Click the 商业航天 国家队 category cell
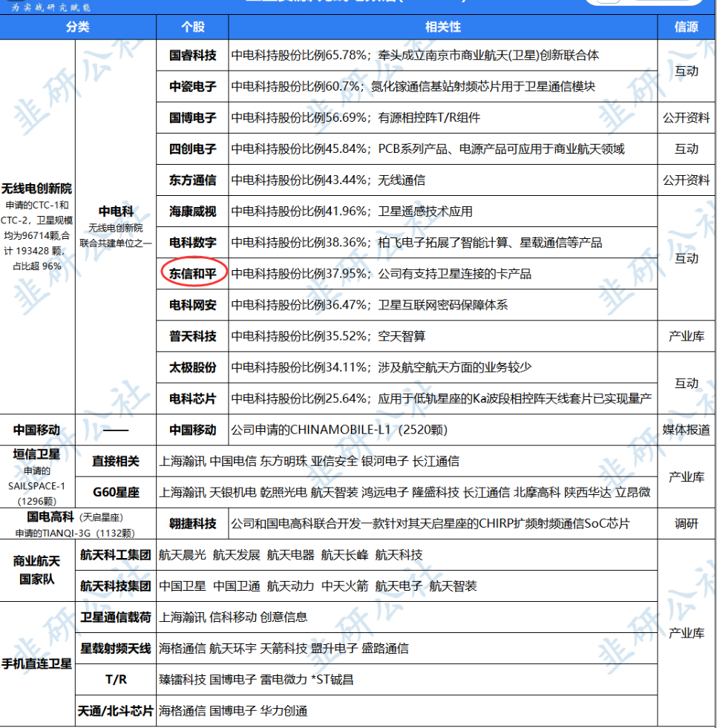The width and height of the screenshot is (717, 728). click(37, 570)
